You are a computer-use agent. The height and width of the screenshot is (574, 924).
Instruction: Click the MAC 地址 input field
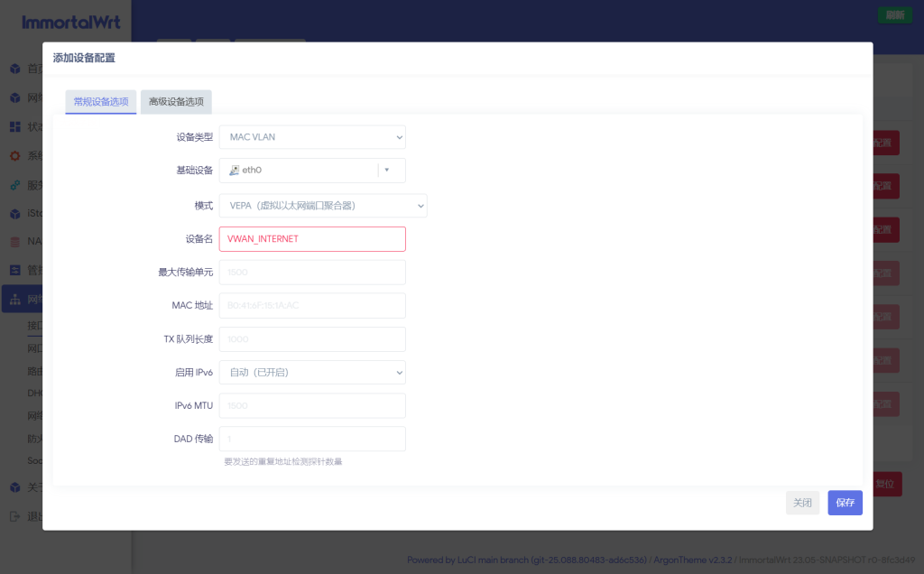[x=312, y=305]
